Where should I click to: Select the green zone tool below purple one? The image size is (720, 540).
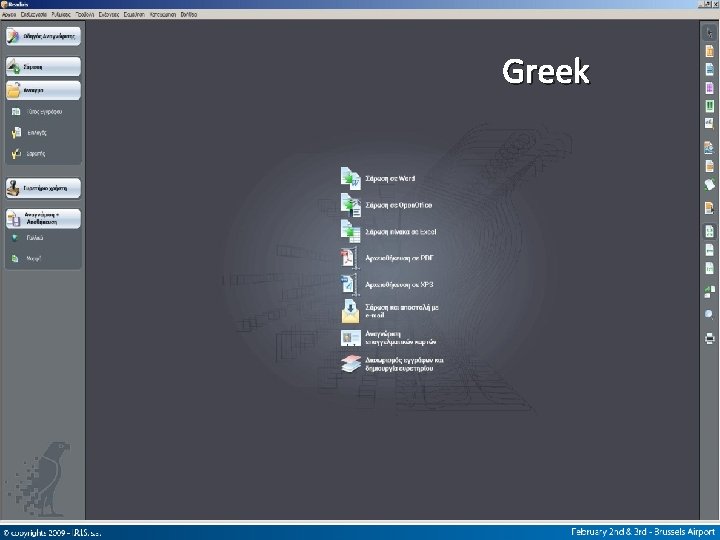pos(709,106)
